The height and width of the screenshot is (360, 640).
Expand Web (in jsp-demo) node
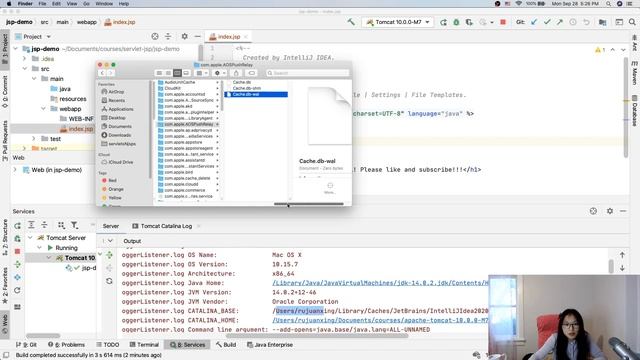[x=15, y=170]
